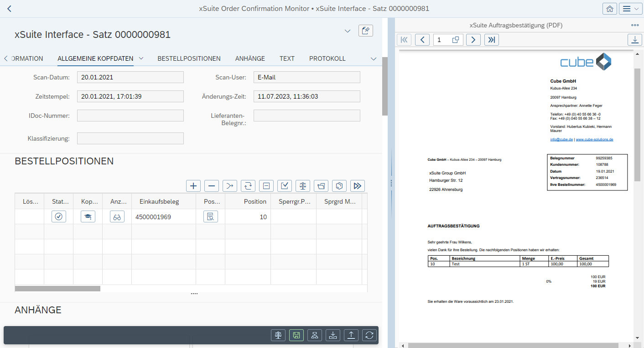This screenshot has width=644, height=348.
Task: Open the Protokoll tab
Action: [x=327, y=58]
